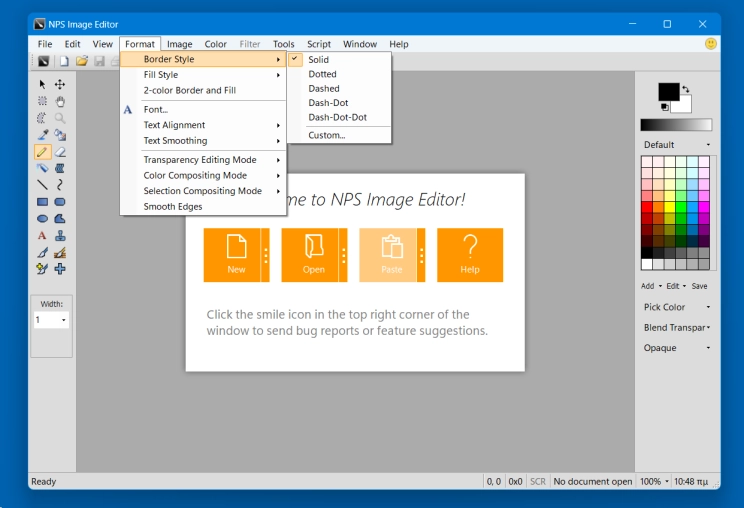The width and height of the screenshot is (744, 508).
Task: Select the Clone stamp tool
Action: pos(60,236)
